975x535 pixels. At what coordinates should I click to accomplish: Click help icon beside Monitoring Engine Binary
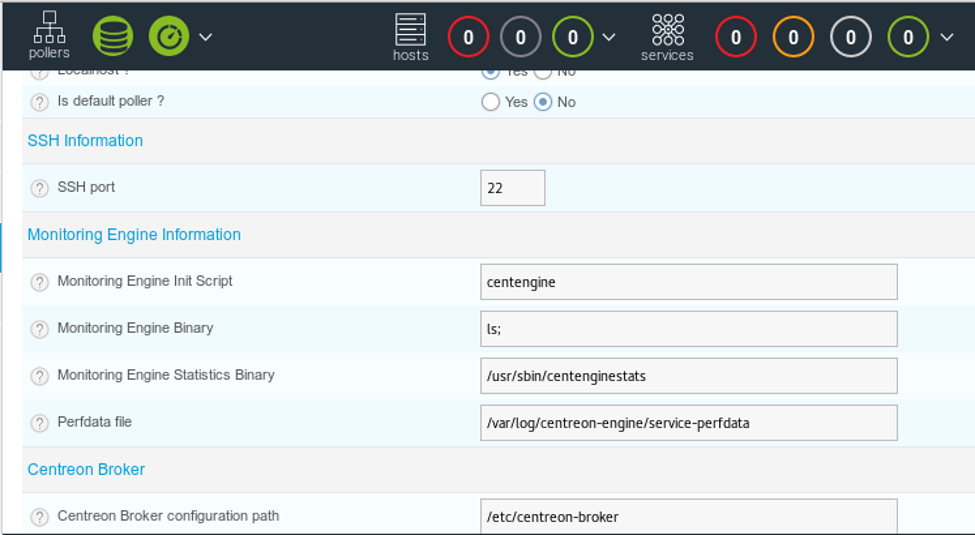(40, 329)
